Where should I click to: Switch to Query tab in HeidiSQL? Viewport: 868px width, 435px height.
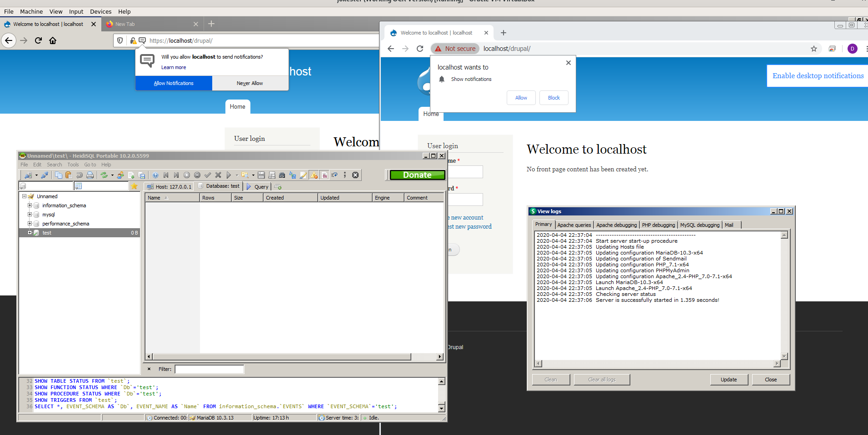[258, 186]
